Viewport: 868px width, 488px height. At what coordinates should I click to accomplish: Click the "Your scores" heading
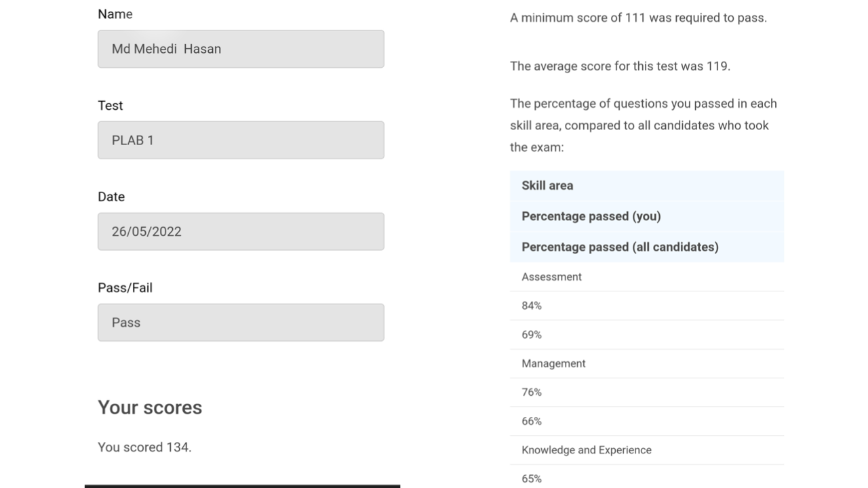point(150,407)
